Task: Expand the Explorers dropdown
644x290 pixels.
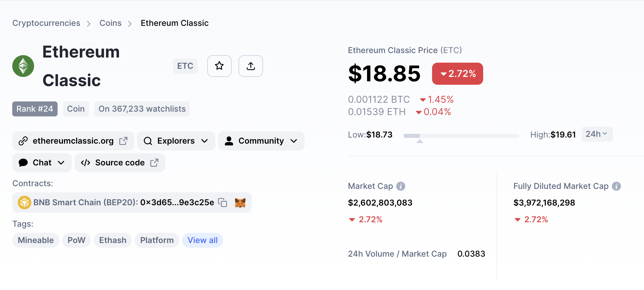Action: click(176, 141)
